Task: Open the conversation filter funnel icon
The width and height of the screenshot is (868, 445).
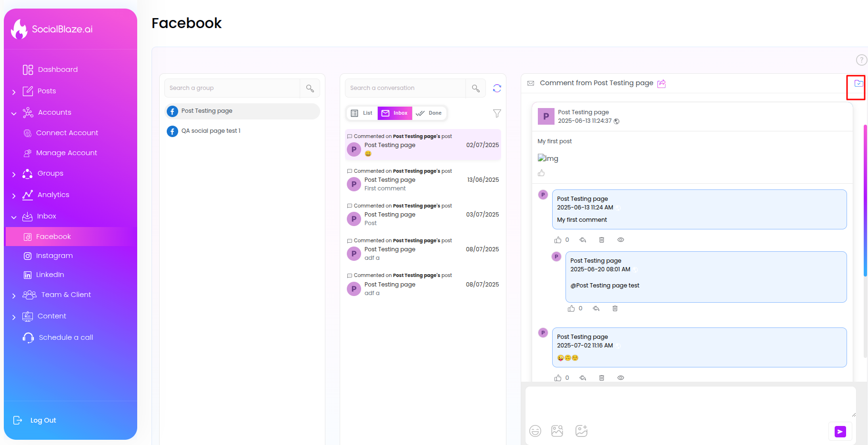Action: (497, 113)
